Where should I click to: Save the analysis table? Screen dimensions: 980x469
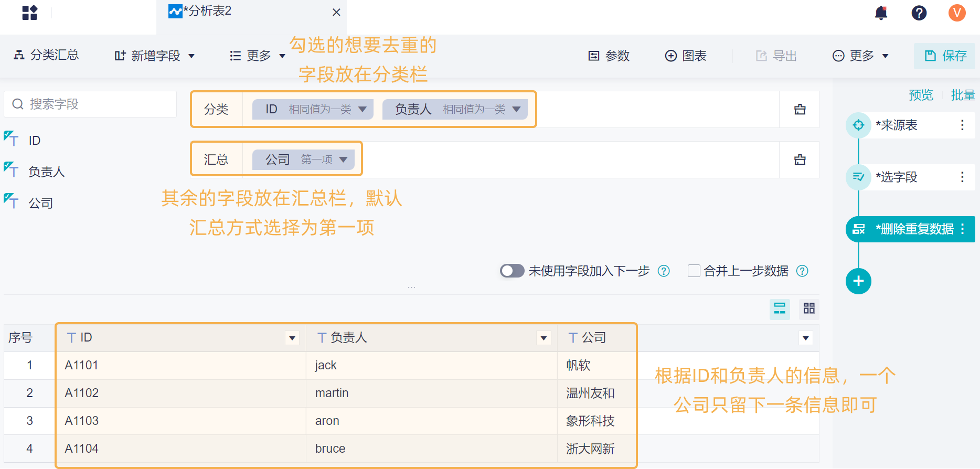945,56
